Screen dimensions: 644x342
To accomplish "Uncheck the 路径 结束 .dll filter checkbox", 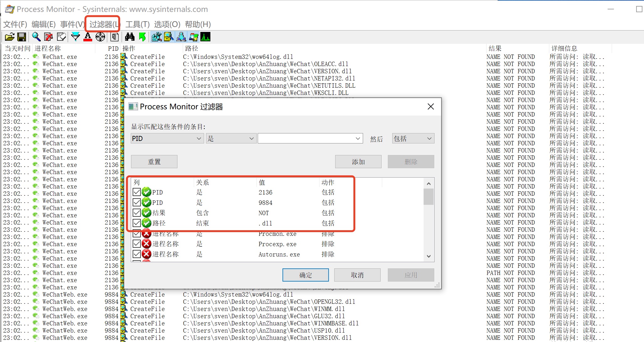I will (136, 223).
